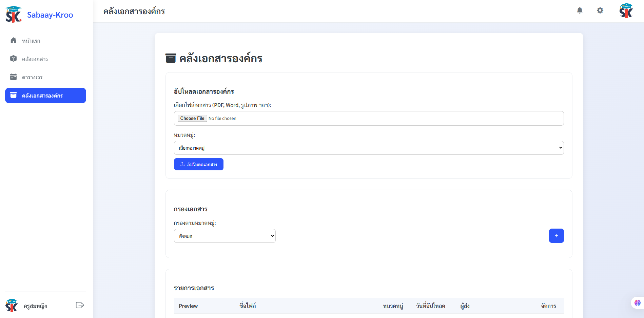
Task: Select หน้าแรก in the navigation menu
Action: (31, 40)
